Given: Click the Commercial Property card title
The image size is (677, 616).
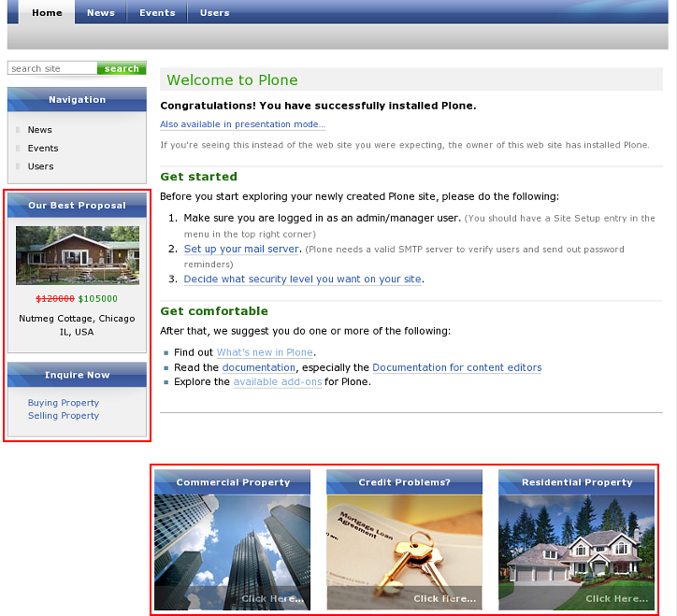Looking at the screenshot, I should pos(233,482).
